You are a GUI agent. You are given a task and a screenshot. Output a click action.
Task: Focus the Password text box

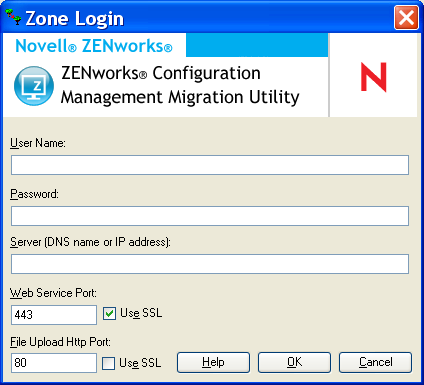[x=210, y=216]
